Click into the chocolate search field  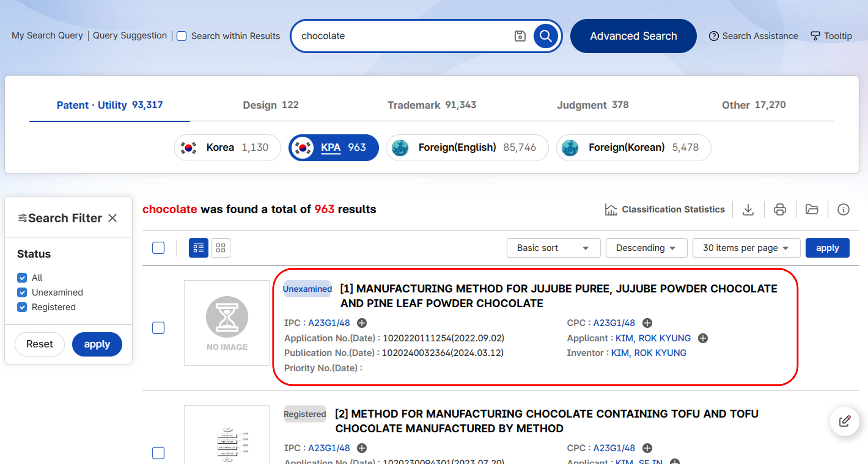click(x=402, y=36)
